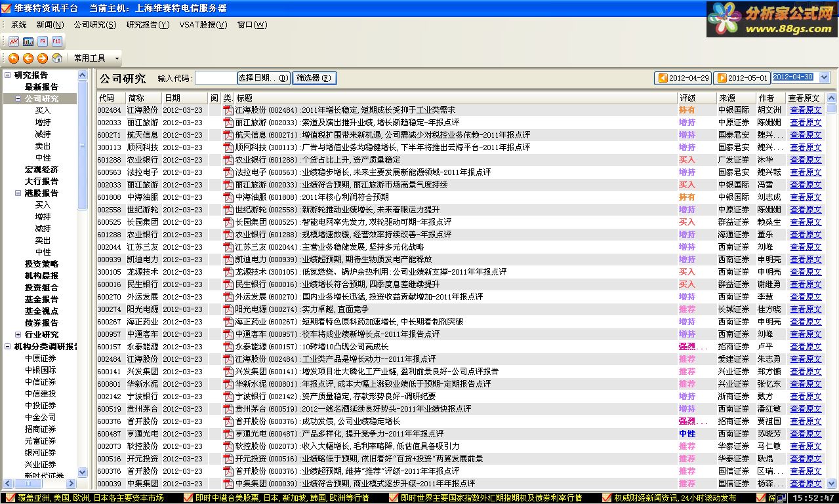This screenshot has width=839, height=504.
Task: Open 查看原文 link for 刘志成 row
Action: click(x=806, y=197)
